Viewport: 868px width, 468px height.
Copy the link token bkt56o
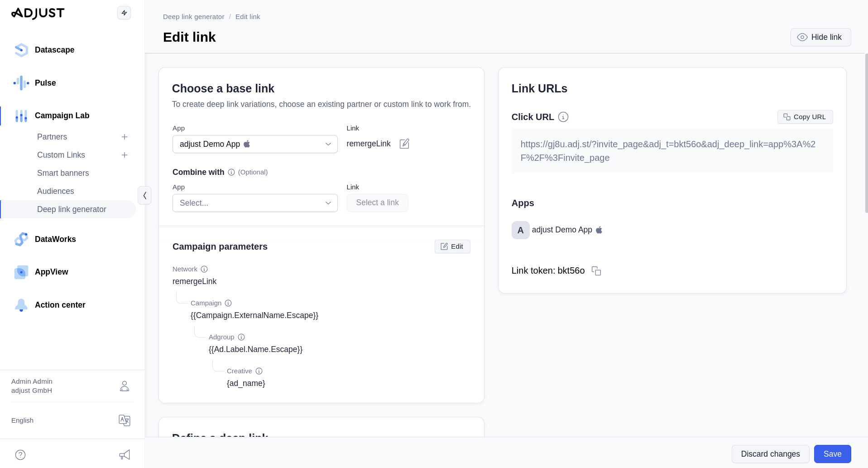[596, 271]
